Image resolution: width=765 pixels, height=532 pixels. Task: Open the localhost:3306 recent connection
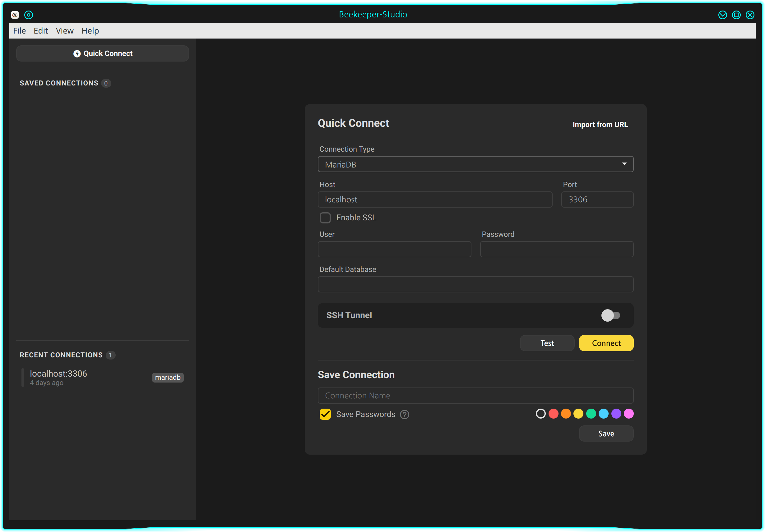click(59, 374)
